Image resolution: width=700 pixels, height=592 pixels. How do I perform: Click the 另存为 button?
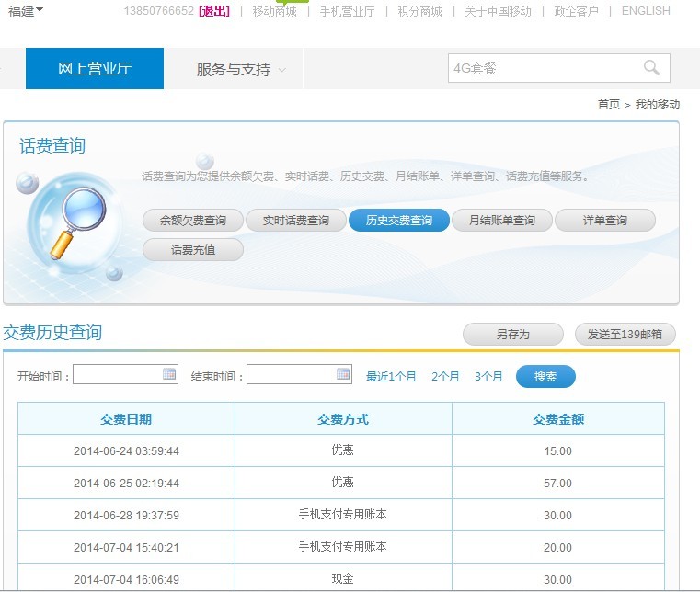[x=513, y=335]
